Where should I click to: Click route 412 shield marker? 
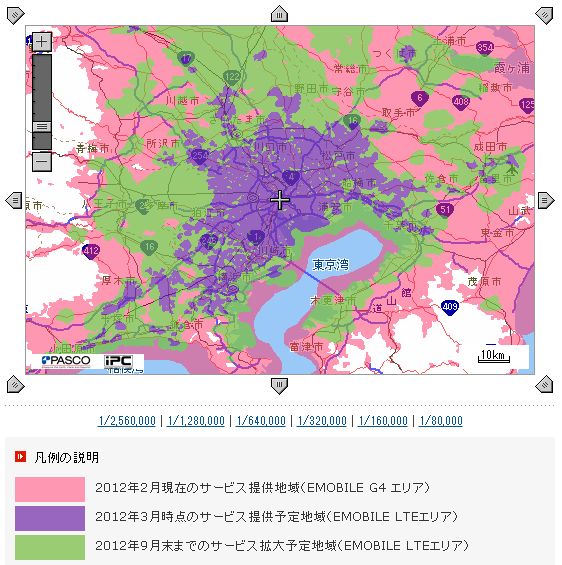click(x=91, y=251)
